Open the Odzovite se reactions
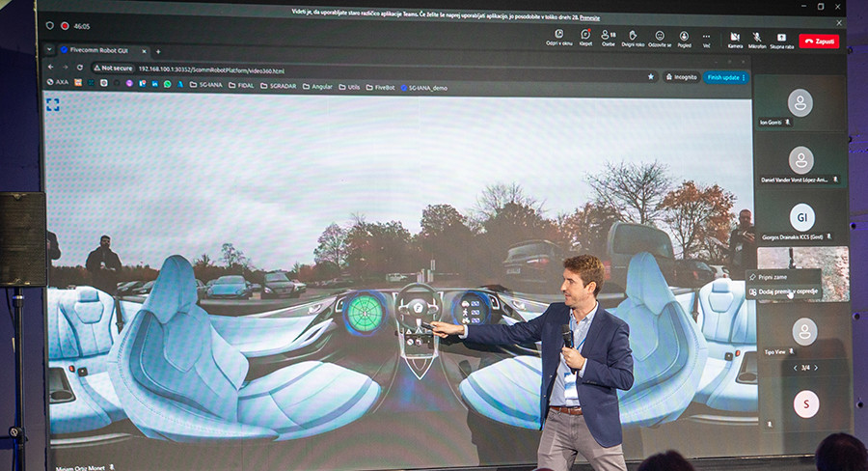This screenshot has height=471, width=868. pyautogui.click(x=660, y=39)
